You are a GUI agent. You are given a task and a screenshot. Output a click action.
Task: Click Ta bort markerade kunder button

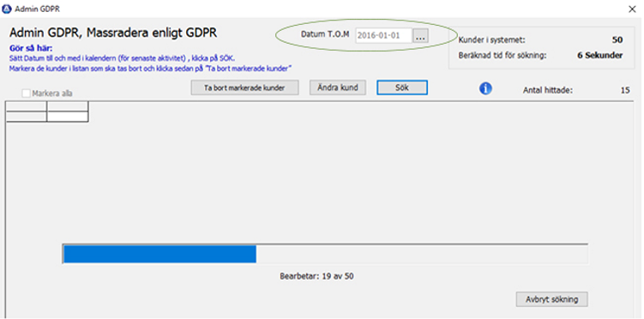point(244,87)
